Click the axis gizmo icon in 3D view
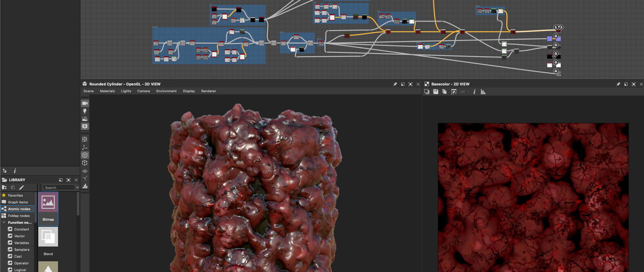Screen dimensions: 644x272 point(85,147)
